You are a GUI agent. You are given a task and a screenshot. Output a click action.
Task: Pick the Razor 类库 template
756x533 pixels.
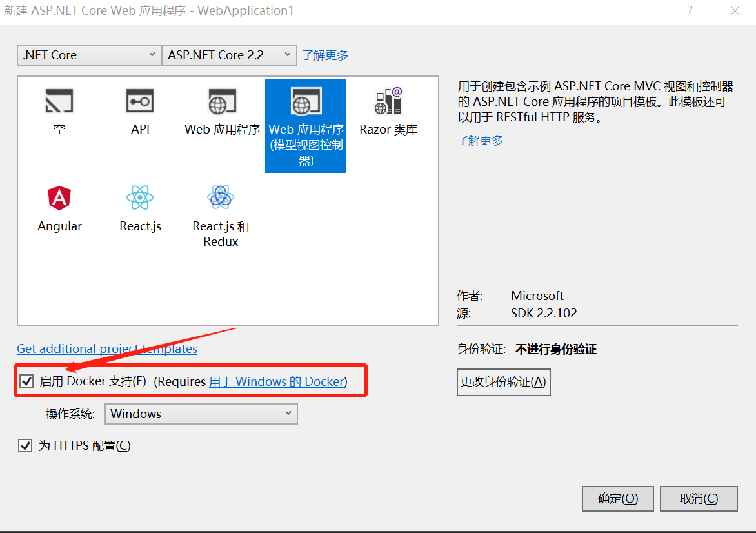tap(388, 112)
